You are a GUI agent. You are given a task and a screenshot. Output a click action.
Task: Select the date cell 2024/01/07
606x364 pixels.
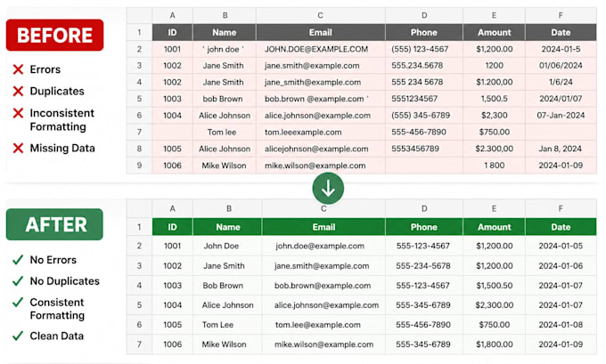[x=561, y=99]
